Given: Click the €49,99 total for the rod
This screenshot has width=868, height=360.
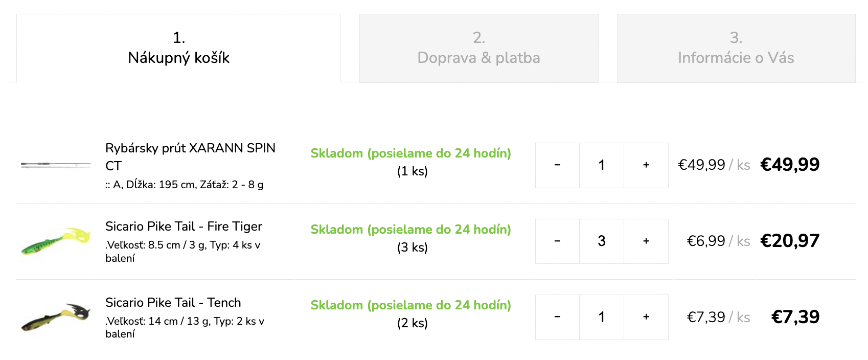Looking at the screenshot, I should 790,165.
